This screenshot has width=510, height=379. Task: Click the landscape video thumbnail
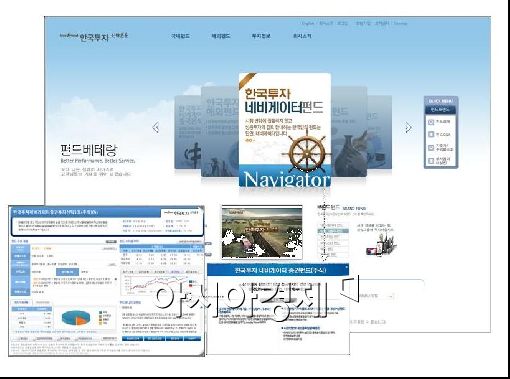pyautogui.click(x=262, y=232)
